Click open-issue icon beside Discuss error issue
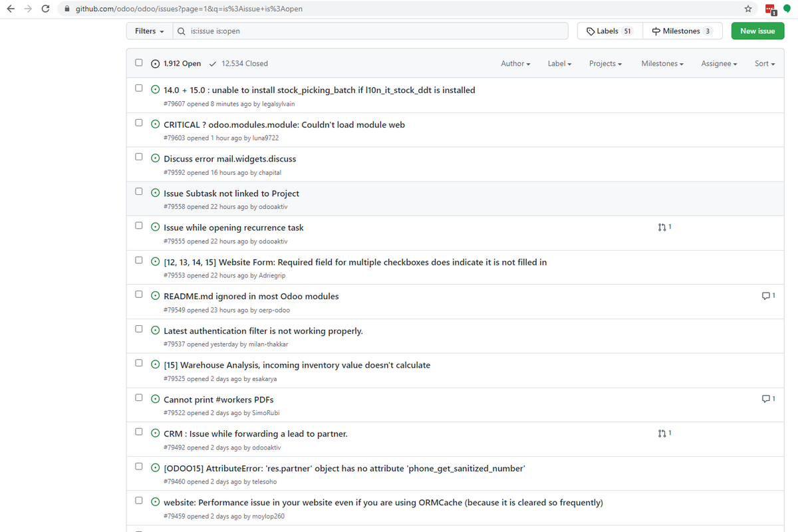This screenshot has width=798, height=532. (x=155, y=158)
